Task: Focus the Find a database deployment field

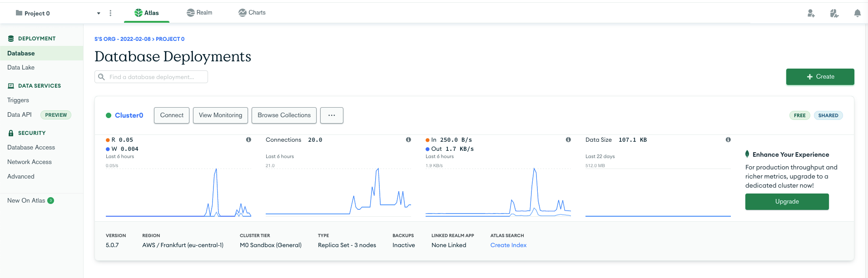Action: pyautogui.click(x=151, y=77)
